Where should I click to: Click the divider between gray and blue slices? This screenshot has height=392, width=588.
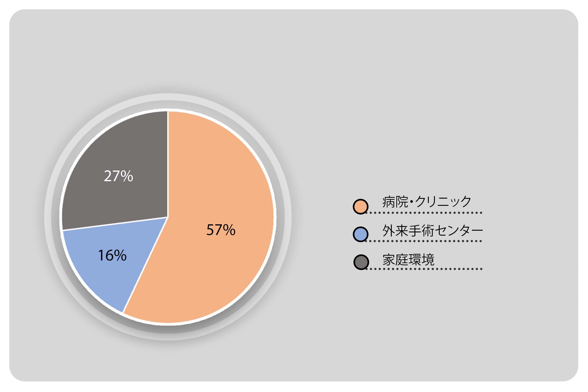[x=115, y=223]
